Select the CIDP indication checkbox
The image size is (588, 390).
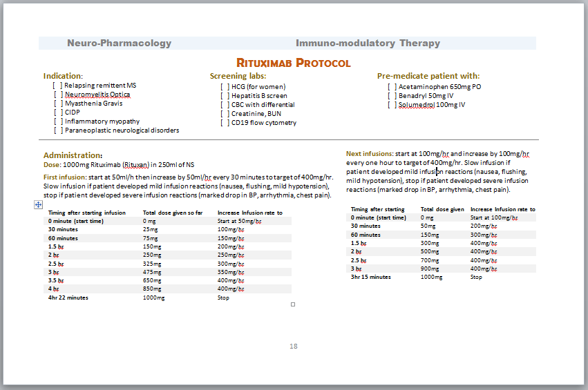point(58,113)
